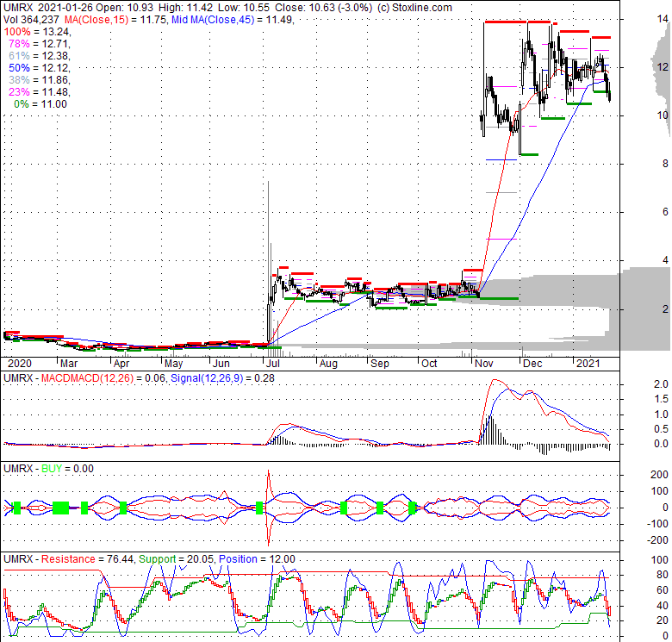
Task: Click the 4 price axis label
Action: pyautogui.click(x=665, y=259)
